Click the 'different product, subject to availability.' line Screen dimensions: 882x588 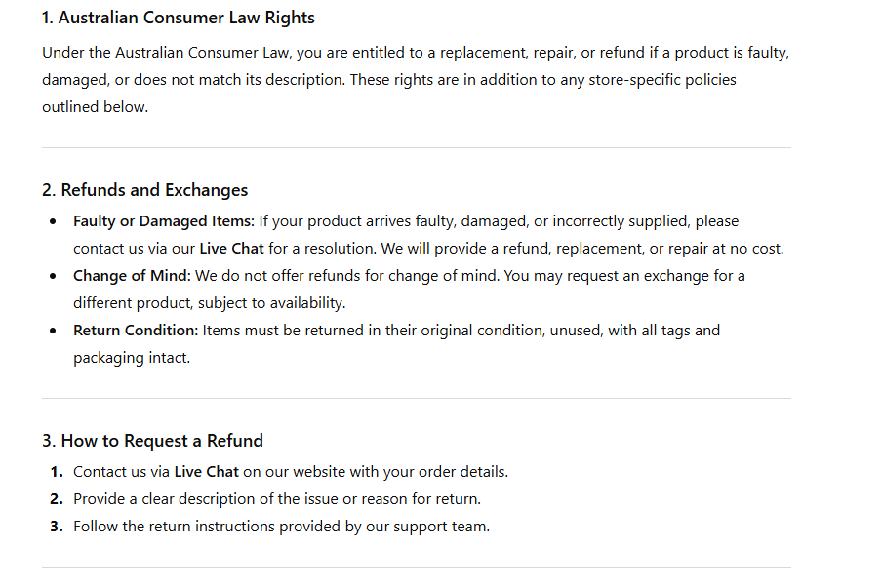209,303
